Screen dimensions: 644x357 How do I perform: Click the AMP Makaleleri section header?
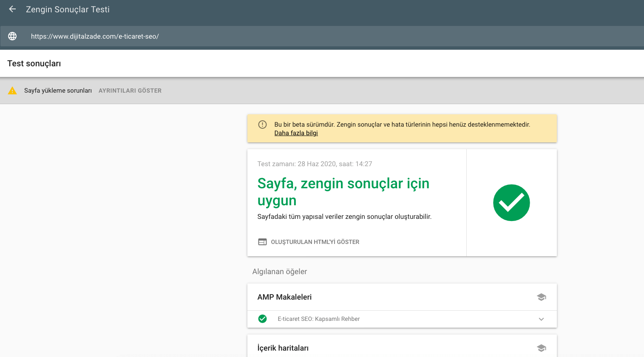coord(284,297)
